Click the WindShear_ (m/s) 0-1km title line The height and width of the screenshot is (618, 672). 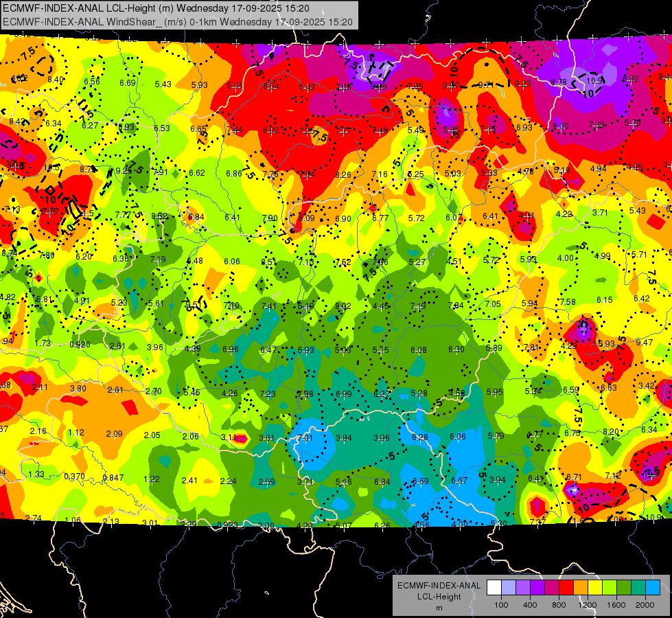tap(177, 22)
